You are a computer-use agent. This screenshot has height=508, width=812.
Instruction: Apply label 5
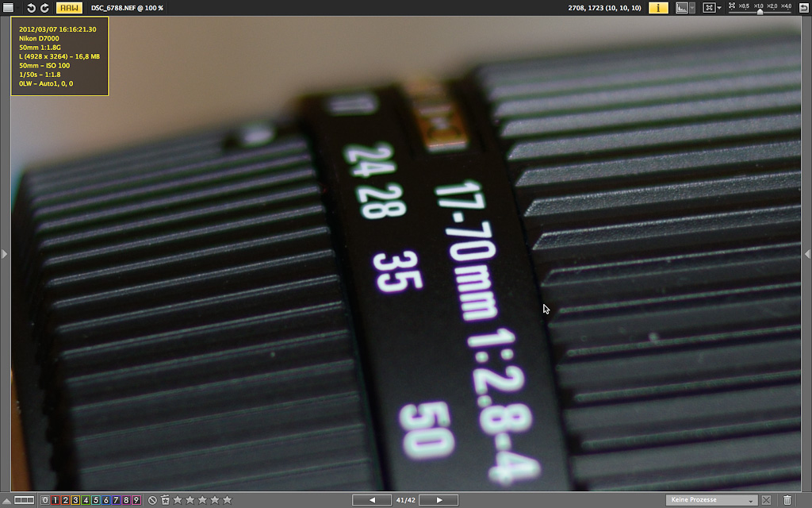pyautogui.click(x=96, y=500)
